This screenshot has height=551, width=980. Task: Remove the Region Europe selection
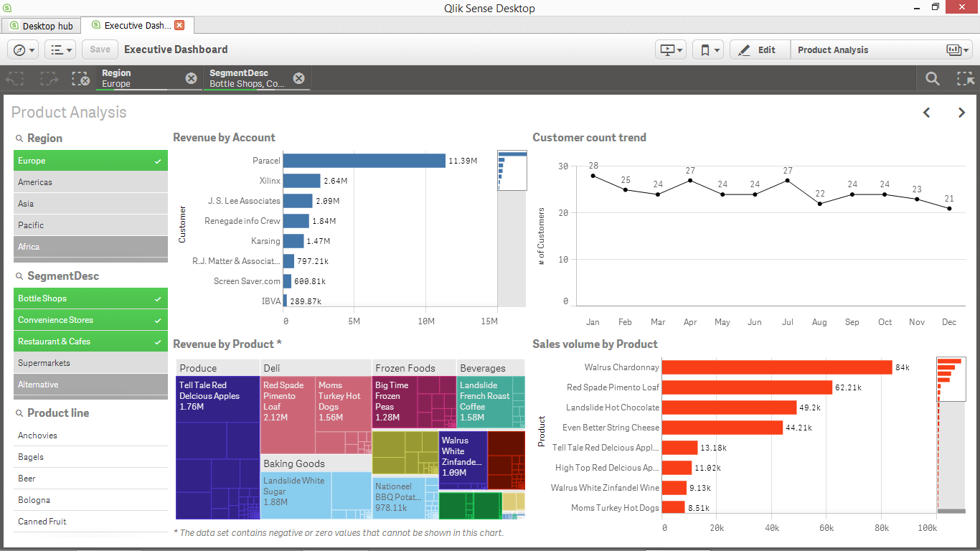click(x=191, y=78)
